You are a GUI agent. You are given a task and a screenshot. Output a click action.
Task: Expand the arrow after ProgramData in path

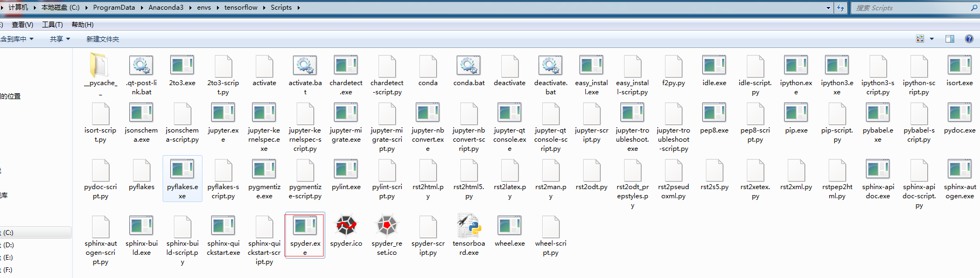click(x=142, y=8)
